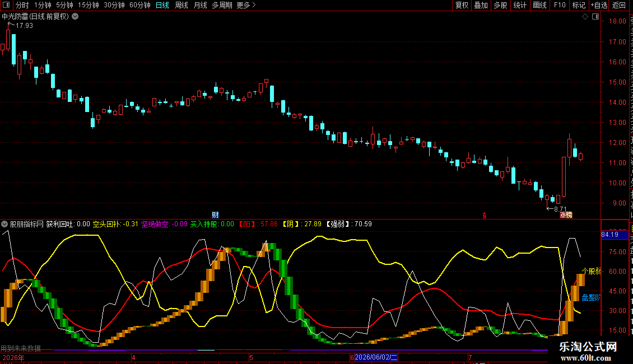
Task: Switch to the 分时 intraday view
Action: click(22, 5)
